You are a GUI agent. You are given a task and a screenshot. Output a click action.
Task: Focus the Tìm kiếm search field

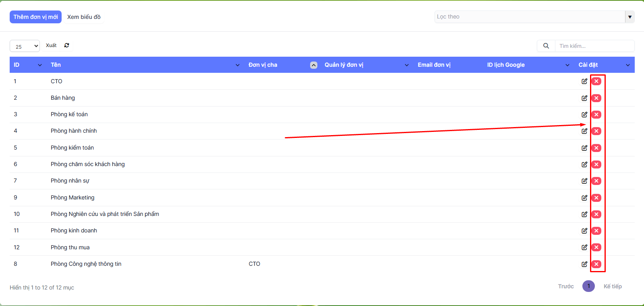pos(594,46)
